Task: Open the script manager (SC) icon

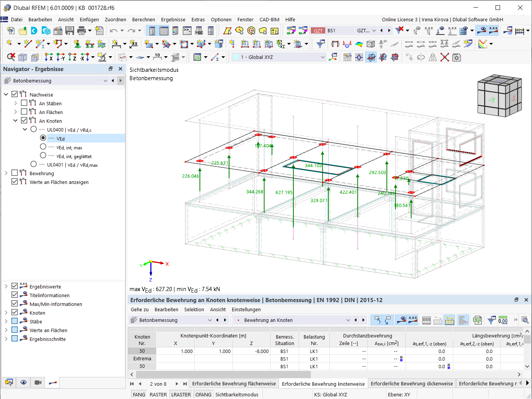Action: click(x=199, y=31)
